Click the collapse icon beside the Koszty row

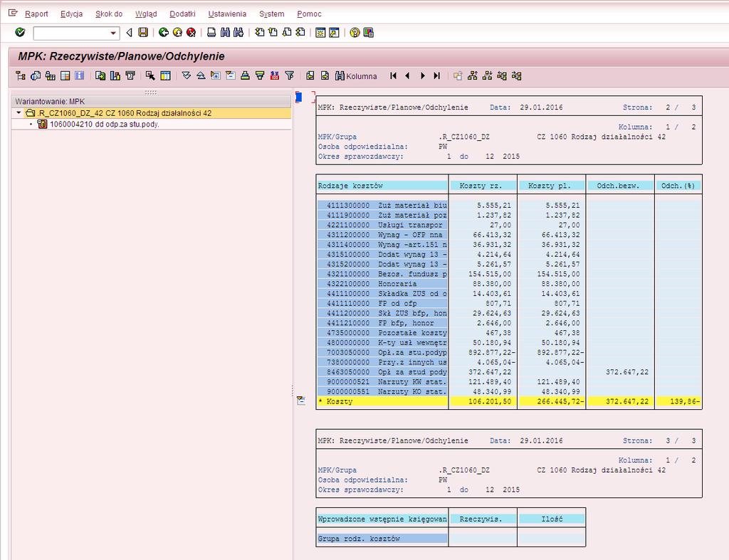coord(301,401)
